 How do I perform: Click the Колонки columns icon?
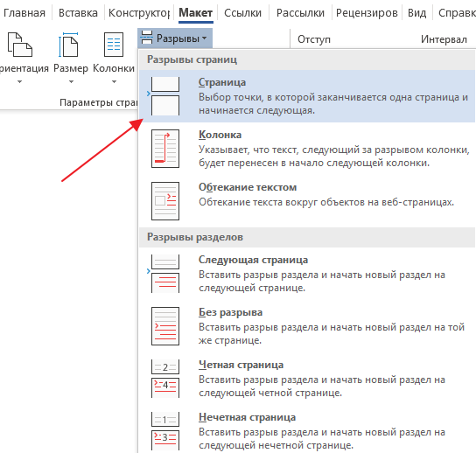click(114, 45)
